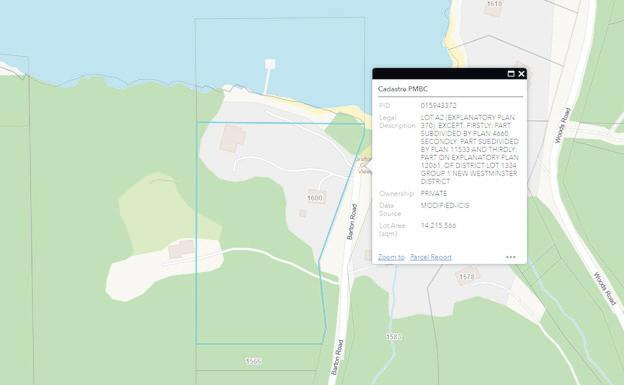Select the Cadastre PMBC popup title
The height and width of the screenshot is (385, 624).
pyautogui.click(x=403, y=89)
